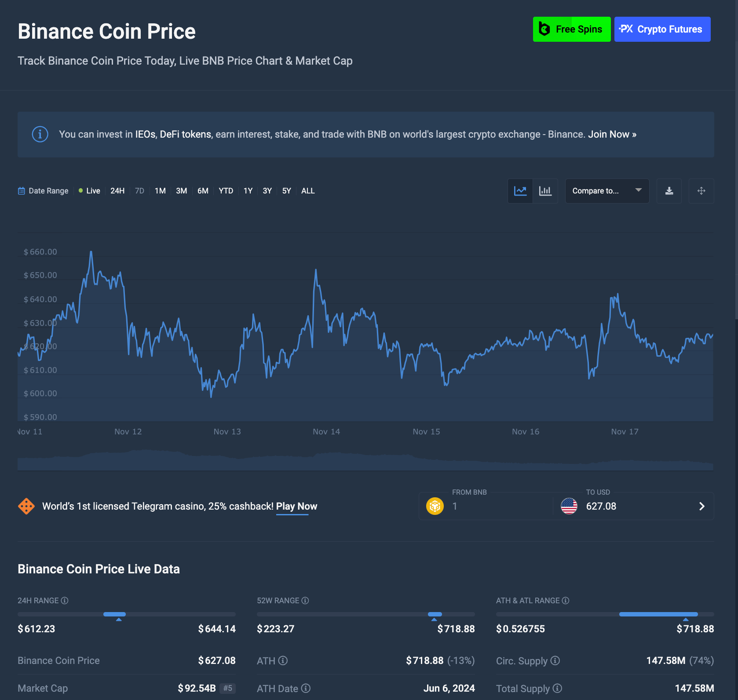Select the 24H range tab
Screen dimensions: 738x700
(117, 191)
